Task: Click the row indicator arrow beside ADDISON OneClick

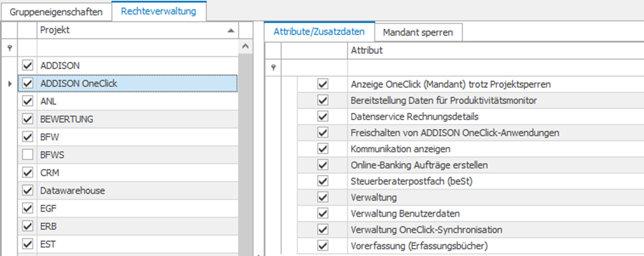Action: coord(9,83)
